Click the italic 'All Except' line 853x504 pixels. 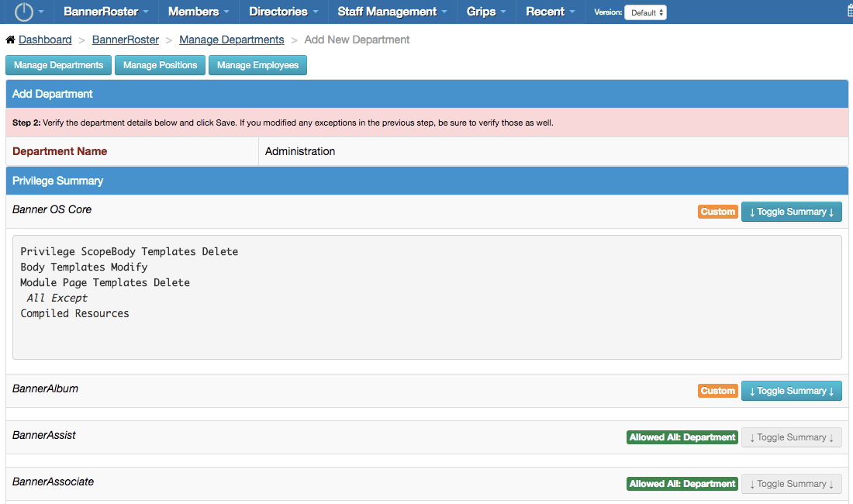57,298
